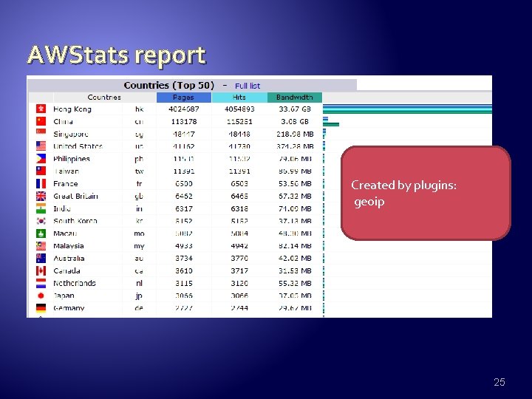This screenshot has height=399, width=532.
Task: Click slide number 25
Action: pyautogui.click(x=499, y=382)
